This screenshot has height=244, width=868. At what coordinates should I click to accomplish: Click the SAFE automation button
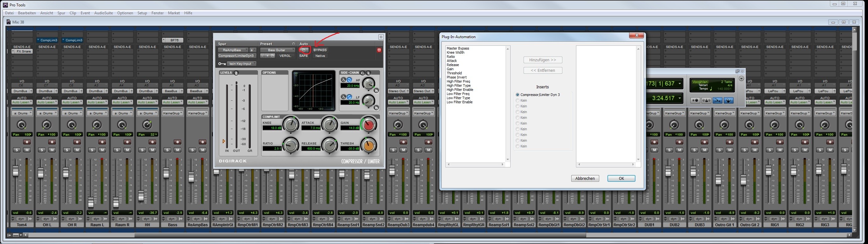pos(304,56)
